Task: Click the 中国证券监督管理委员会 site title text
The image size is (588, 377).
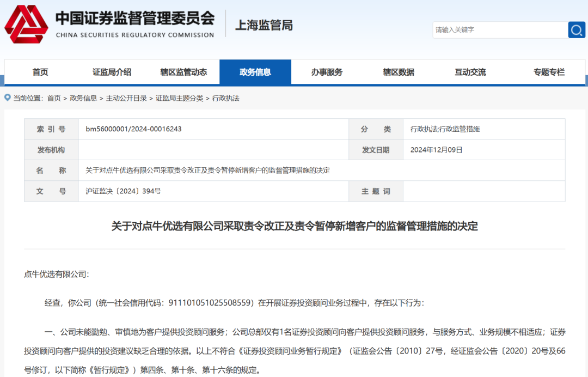Action: click(x=135, y=18)
